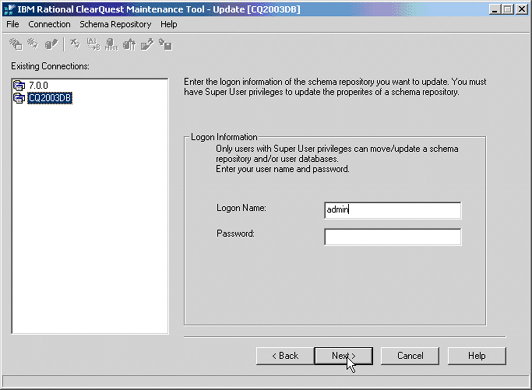Image resolution: width=532 pixels, height=390 pixels.
Task: Click the ClearQuest application icon in the title bar
Action: coord(8,10)
